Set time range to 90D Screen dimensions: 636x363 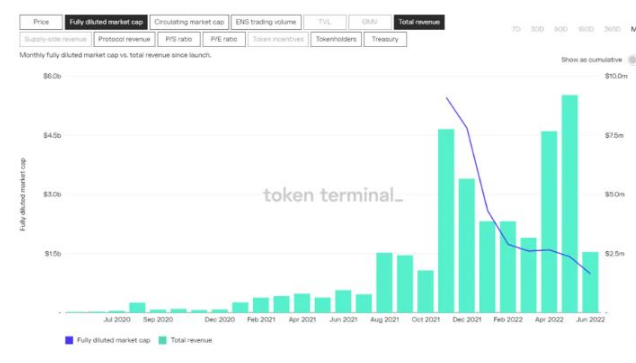(x=561, y=29)
